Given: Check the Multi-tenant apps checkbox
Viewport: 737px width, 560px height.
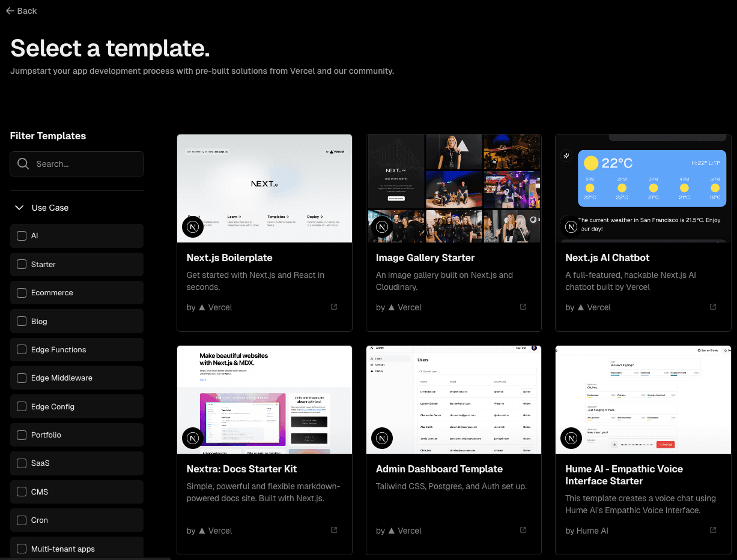Looking at the screenshot, I should tap(22, 549).
